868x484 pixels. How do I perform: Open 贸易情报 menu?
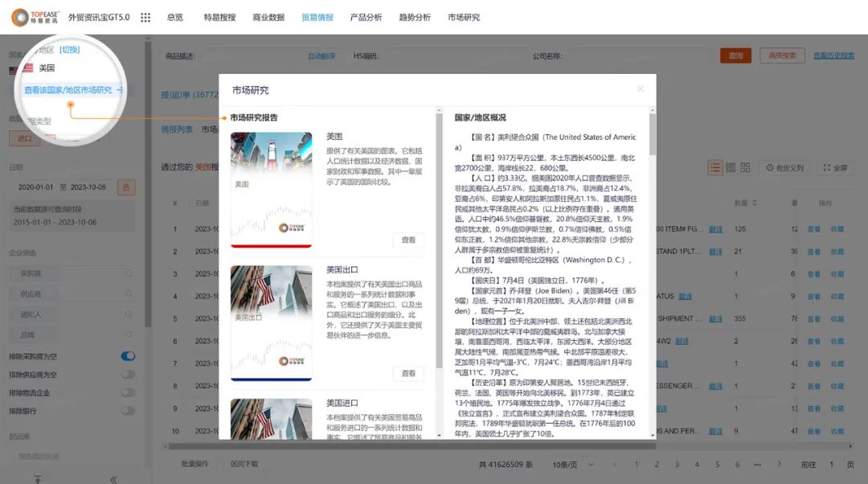317,17
